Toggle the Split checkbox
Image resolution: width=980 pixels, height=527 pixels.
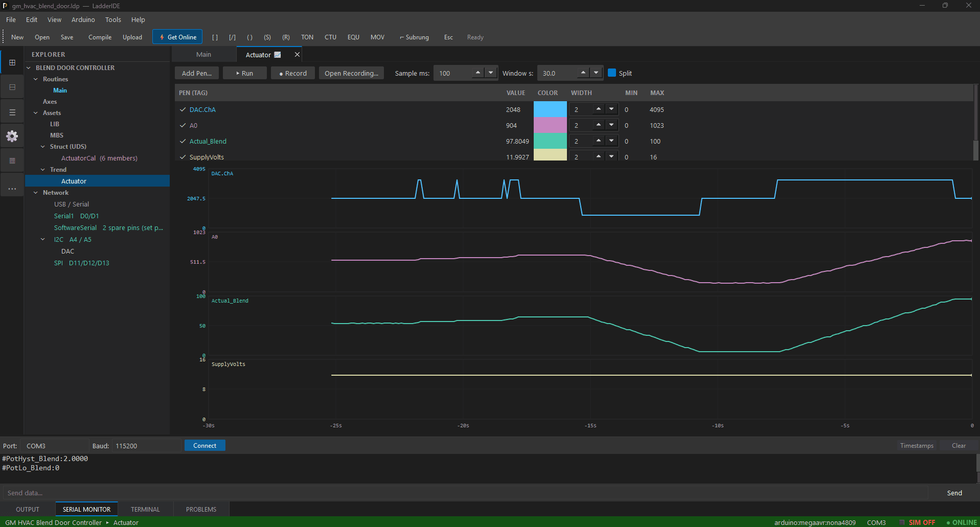pos(611,73)
